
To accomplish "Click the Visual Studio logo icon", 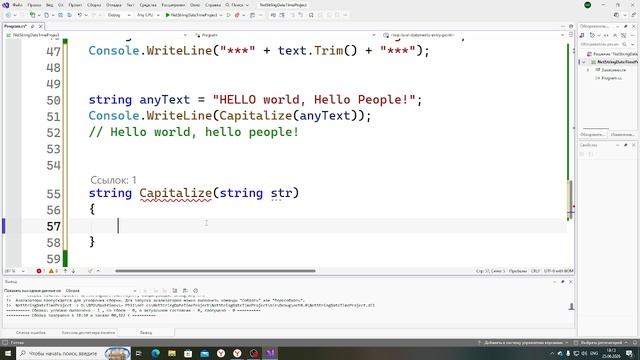I will [x=6, y=5].
